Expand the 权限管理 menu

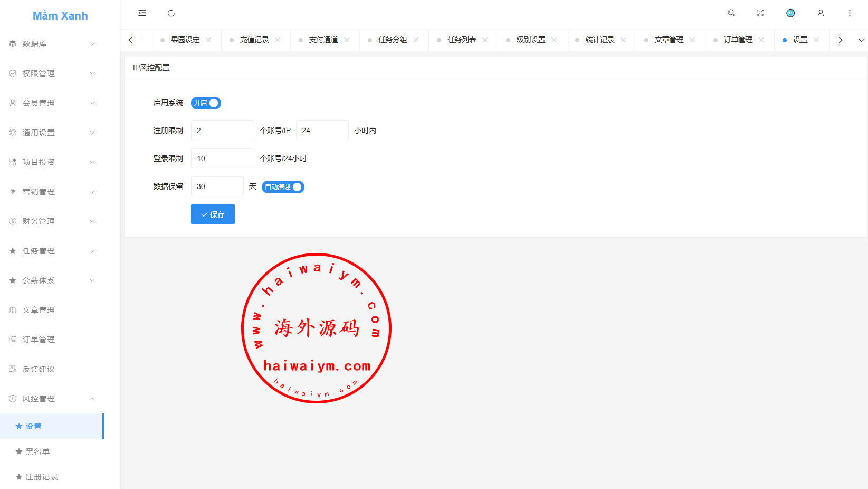tap(92, 73)
